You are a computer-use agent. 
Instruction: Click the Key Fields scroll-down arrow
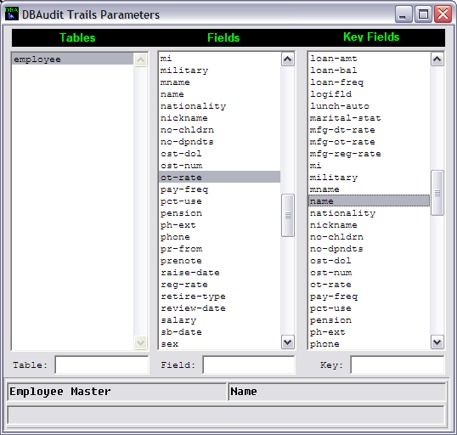point(437,342)
